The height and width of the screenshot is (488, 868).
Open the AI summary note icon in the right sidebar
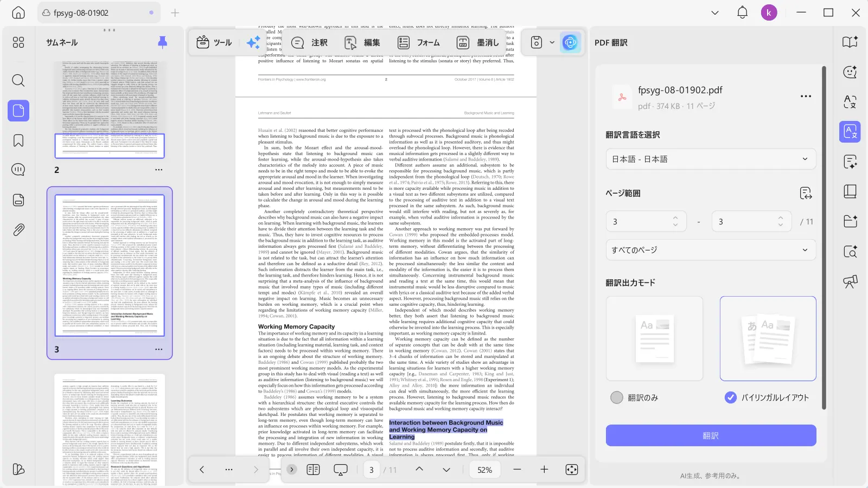[x=850, y=162]
